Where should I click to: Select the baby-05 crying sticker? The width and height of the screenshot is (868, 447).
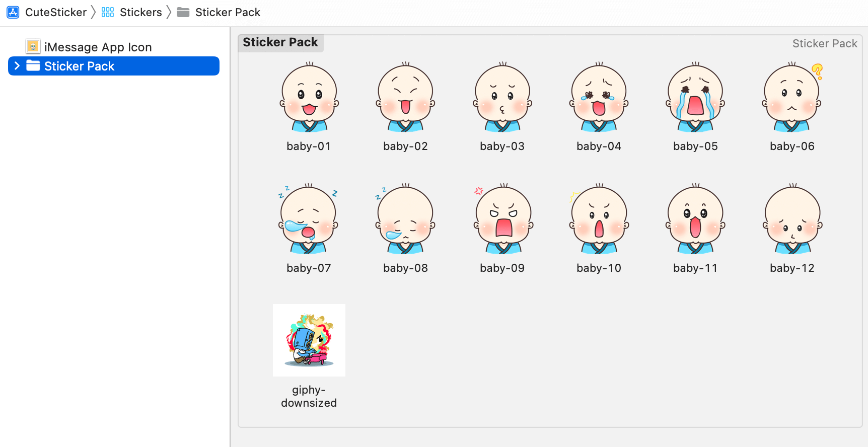tap(695, 98)
